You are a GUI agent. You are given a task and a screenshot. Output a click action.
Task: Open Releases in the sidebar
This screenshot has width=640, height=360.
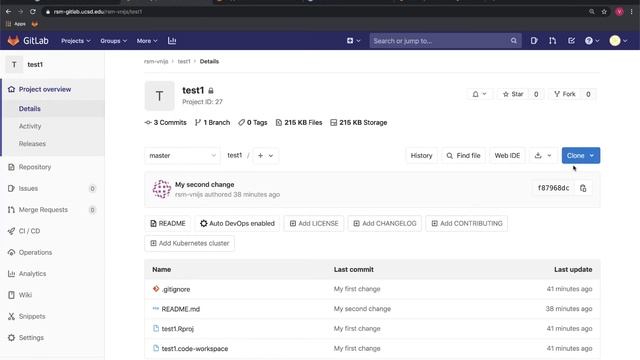(x=32, y=144)
